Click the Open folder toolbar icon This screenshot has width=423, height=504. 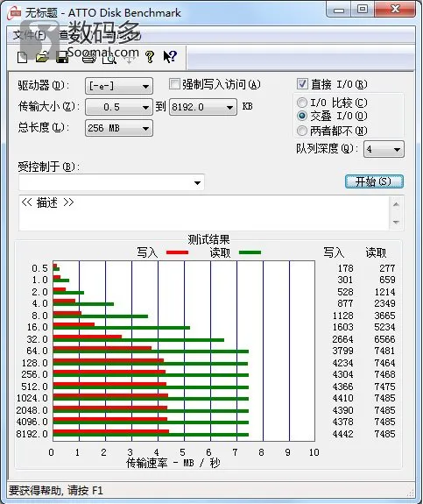pos(42,57)
